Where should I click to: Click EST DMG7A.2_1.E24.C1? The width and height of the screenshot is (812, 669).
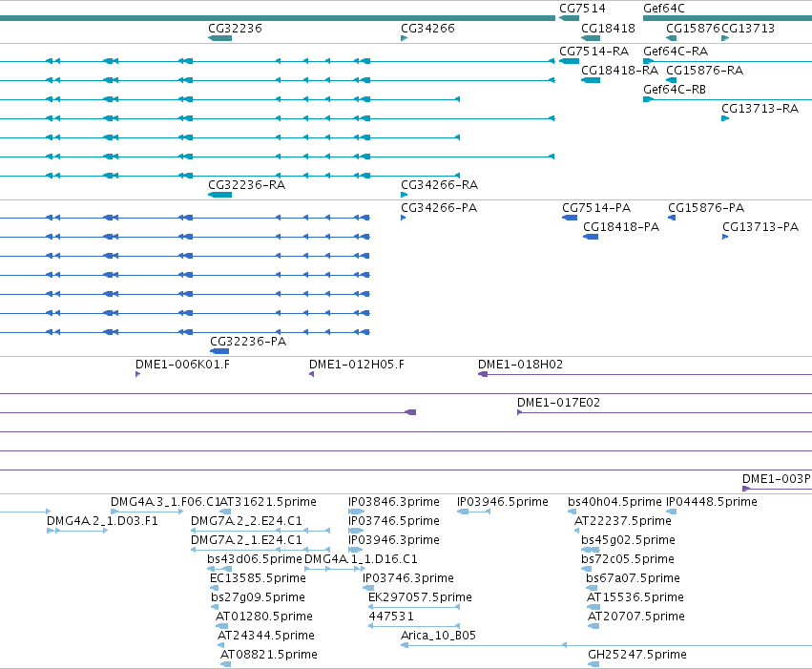click(x=246, y=540)
